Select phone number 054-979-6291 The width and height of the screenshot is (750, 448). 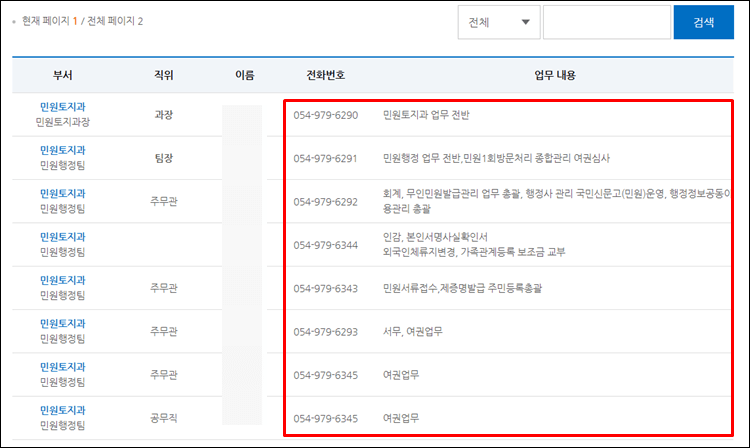click(x=326, y=159)
